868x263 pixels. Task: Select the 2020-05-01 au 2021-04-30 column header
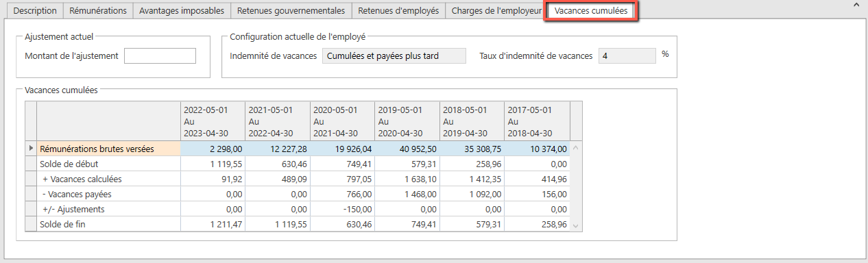342,121
